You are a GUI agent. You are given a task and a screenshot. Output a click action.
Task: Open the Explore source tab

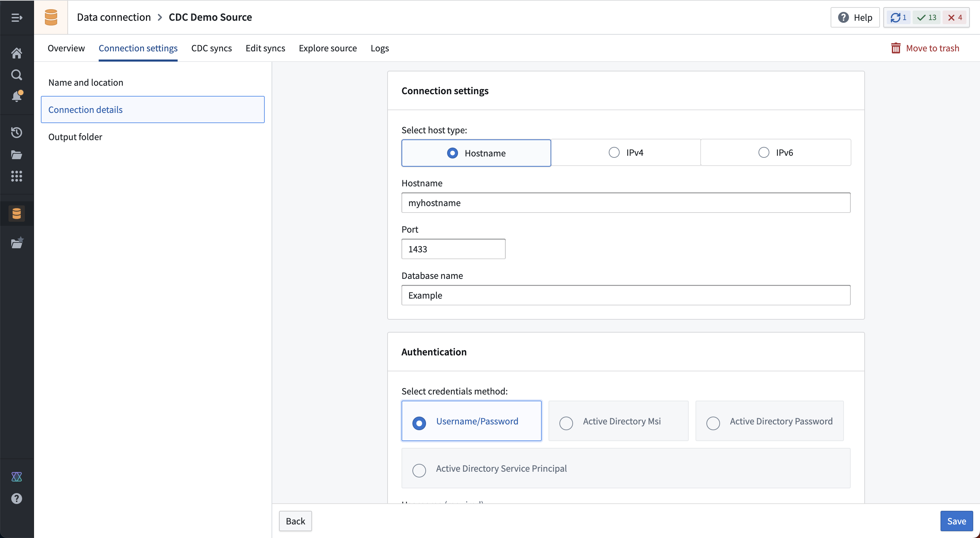(x=328, y=48)
